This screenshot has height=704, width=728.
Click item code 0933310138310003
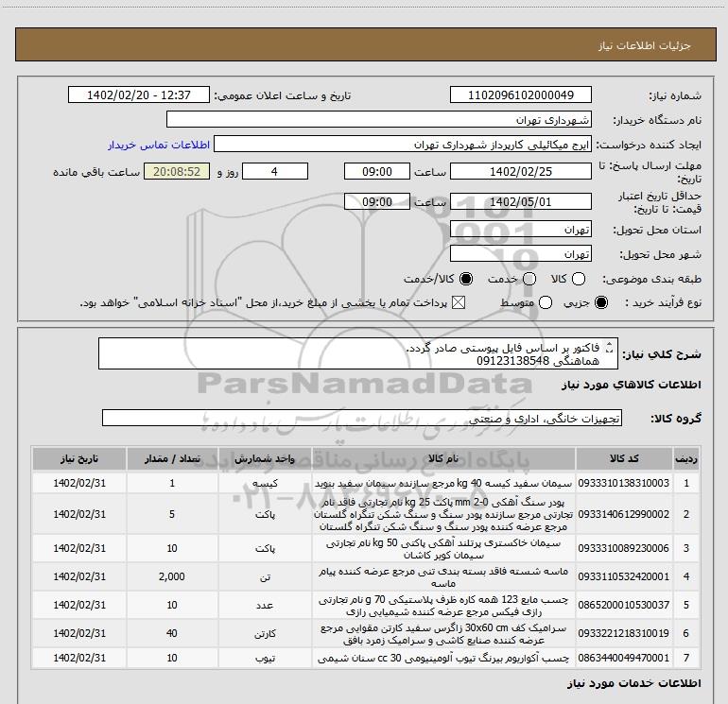(x=624, y=483)
